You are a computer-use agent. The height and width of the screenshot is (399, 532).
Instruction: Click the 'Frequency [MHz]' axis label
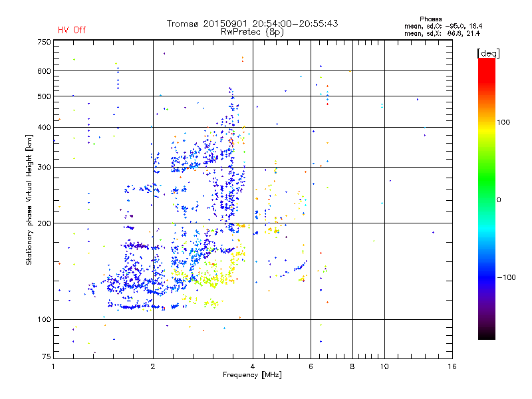coord(252,375)
